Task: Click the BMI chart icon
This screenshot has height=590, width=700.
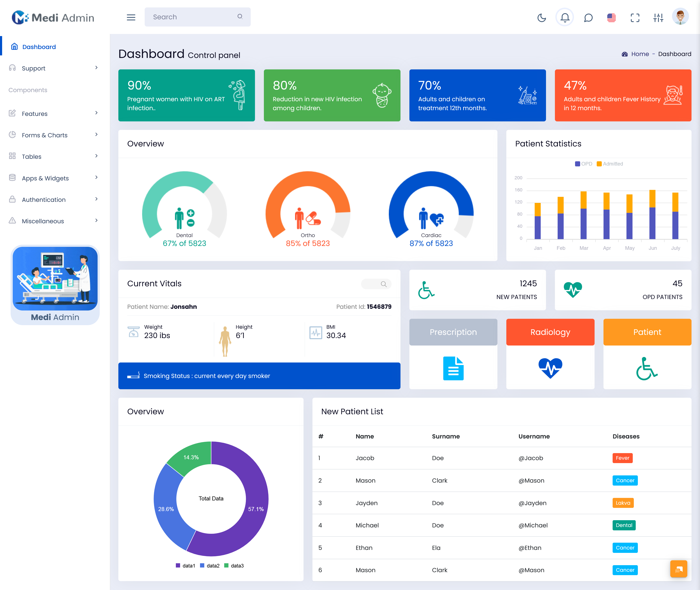Action: (x=316, y=333)
